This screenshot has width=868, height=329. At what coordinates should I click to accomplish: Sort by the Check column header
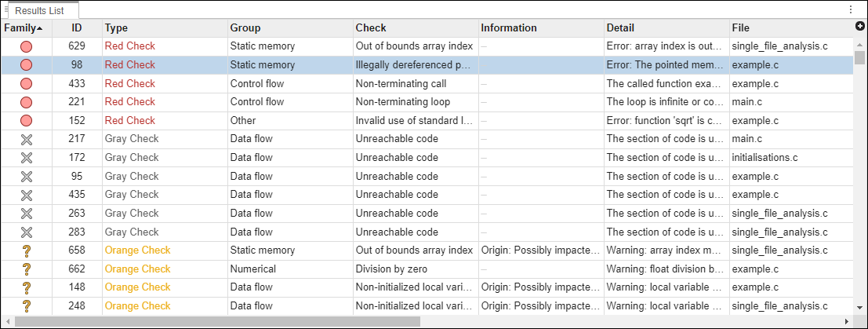[x=371, y=27]
